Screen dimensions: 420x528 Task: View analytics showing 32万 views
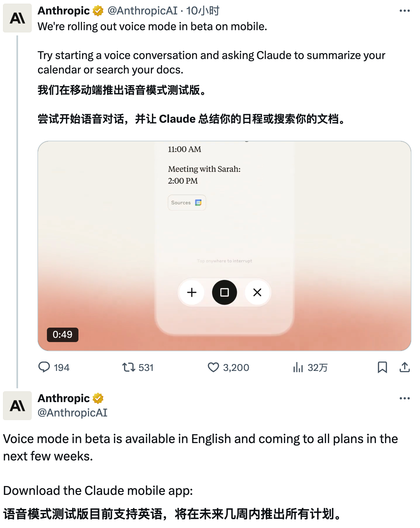[x=310, y=367]
